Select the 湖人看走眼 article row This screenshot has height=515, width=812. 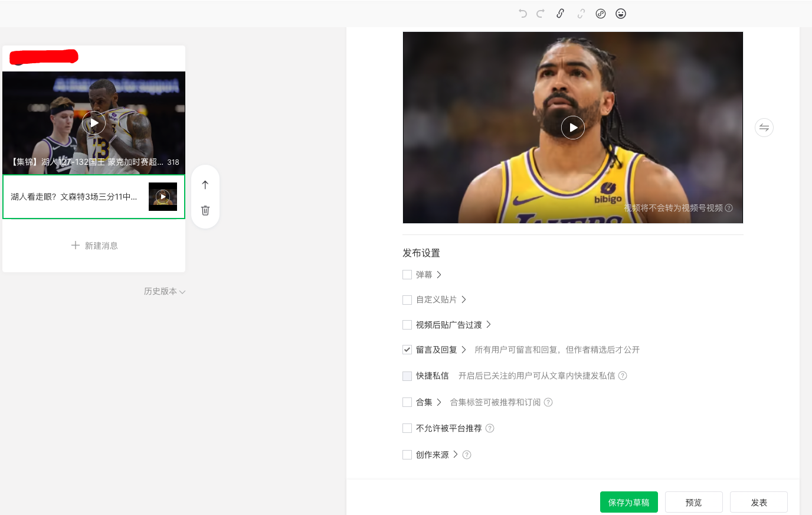(x=94, y=197)
